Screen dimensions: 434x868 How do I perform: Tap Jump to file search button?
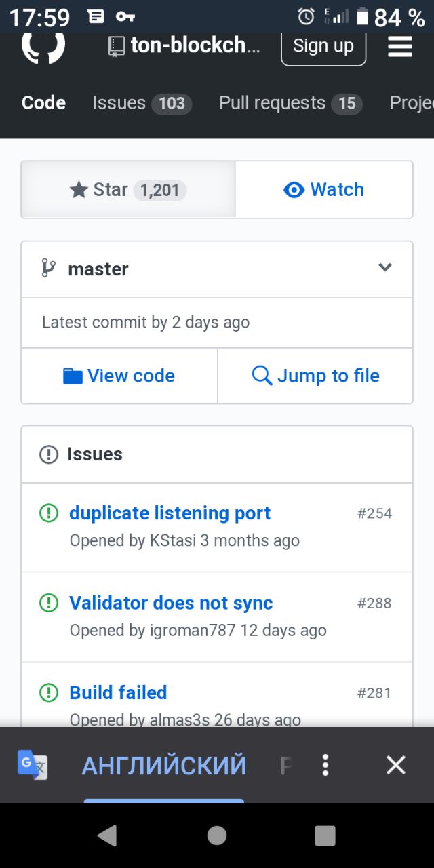pos(315,376)
